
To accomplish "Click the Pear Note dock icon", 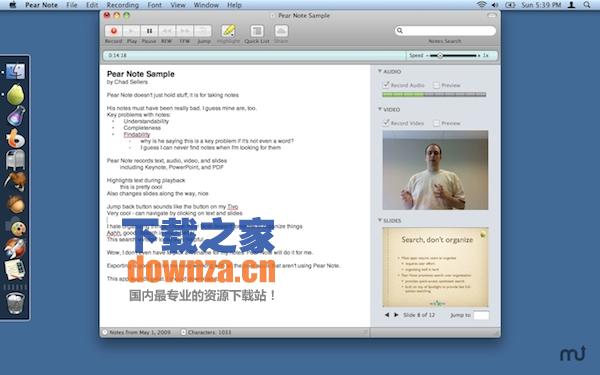I will pyautogui.click(x=15, y=94).
